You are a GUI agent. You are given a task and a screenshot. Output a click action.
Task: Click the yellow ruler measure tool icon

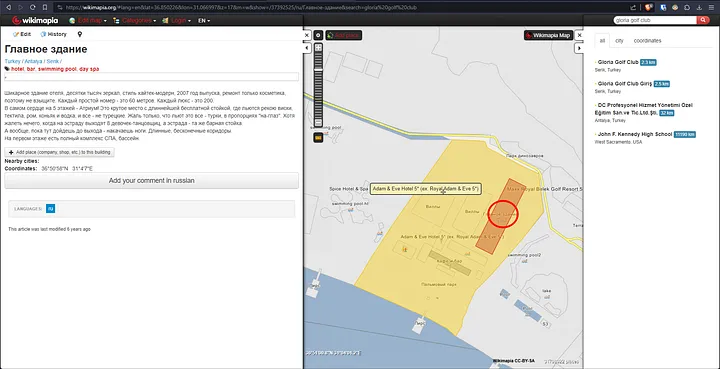(x=318, y=137)
